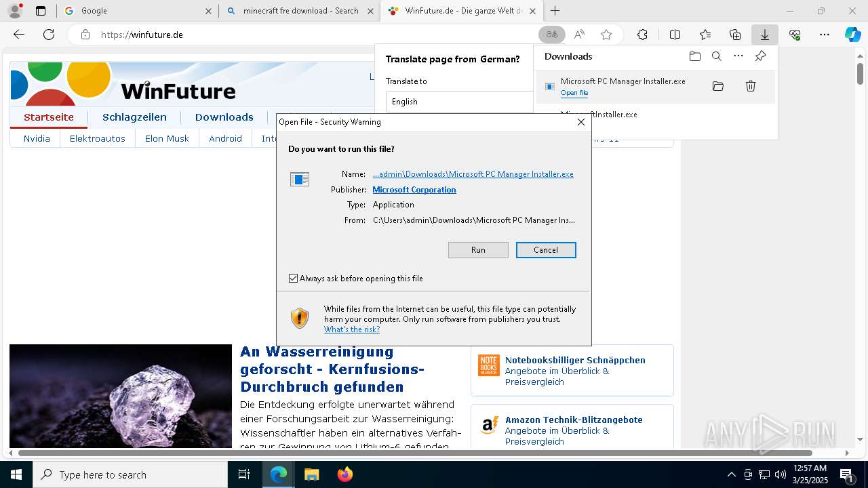Show hidden system tray icons
The width and height of the screenshot is (868, 488).
pos(731,474)
